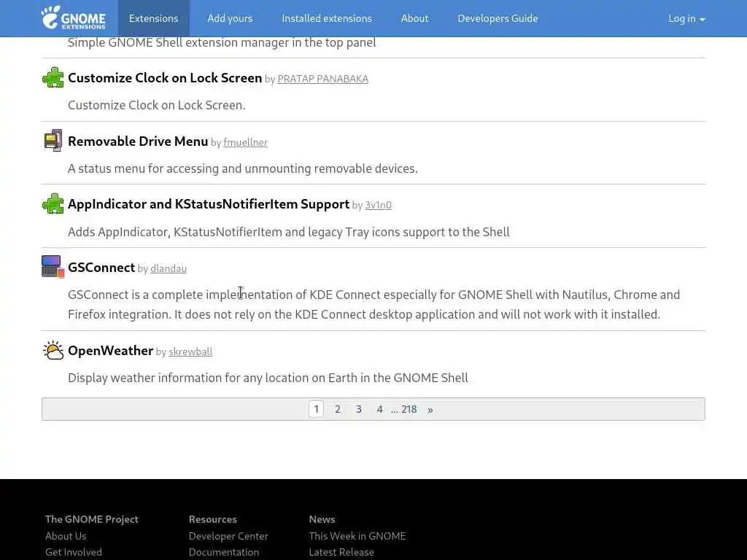Screen dimensions: 747x560
Task: Go to page 3 of results
Action: 359,409
